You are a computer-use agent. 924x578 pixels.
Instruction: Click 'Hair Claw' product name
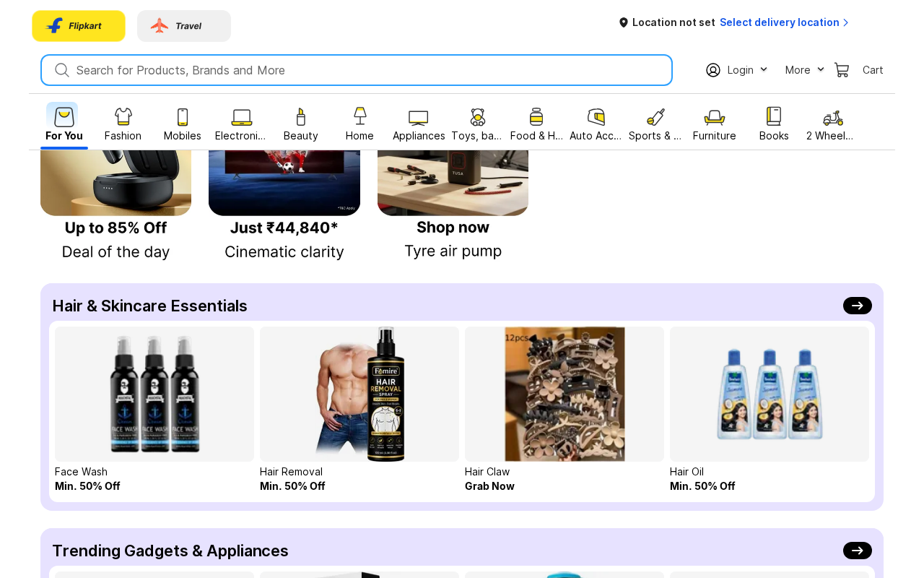pyautogui.click(x=487, y=472)
